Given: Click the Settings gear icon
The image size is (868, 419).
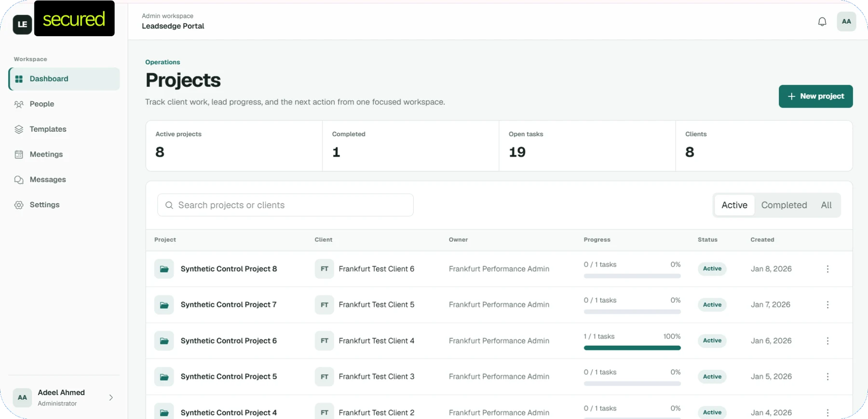Looking at the screenshot, I should pyautogui.click(x=19, y=205).
